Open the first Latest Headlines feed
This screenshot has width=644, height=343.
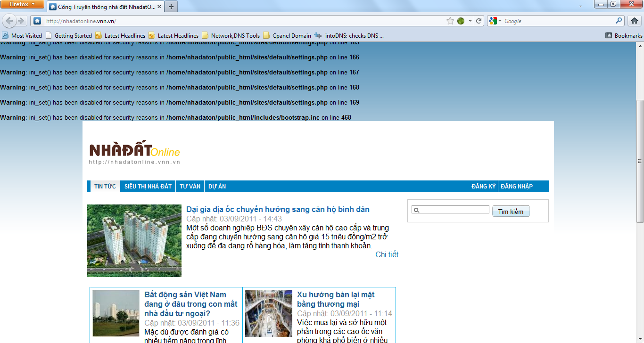[x=120, y=35]
